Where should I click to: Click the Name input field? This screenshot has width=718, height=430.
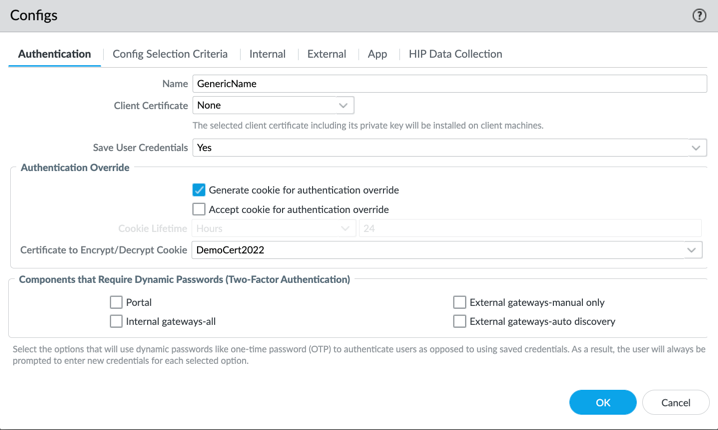coord(449,84)
